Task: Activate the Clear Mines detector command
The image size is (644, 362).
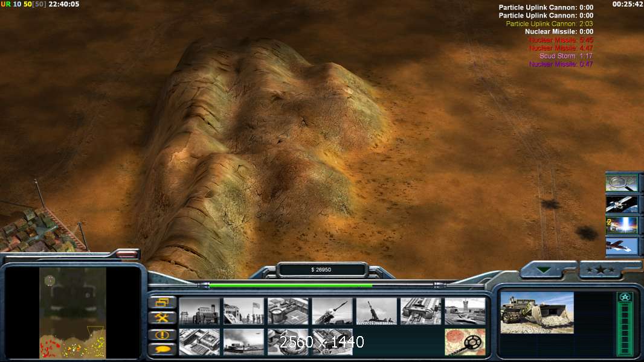Action: point(465,342)
